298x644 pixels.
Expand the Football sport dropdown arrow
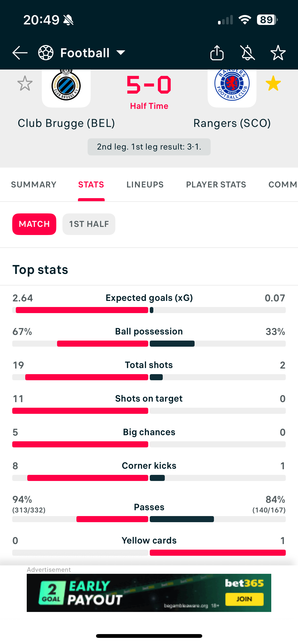click(x=121, y=53)
